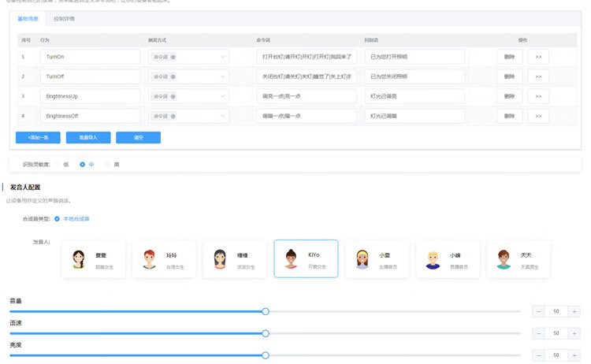Set recognition sensitivity to 低
The width and height of the screenshot is (591, 364).
pos(58,164)
